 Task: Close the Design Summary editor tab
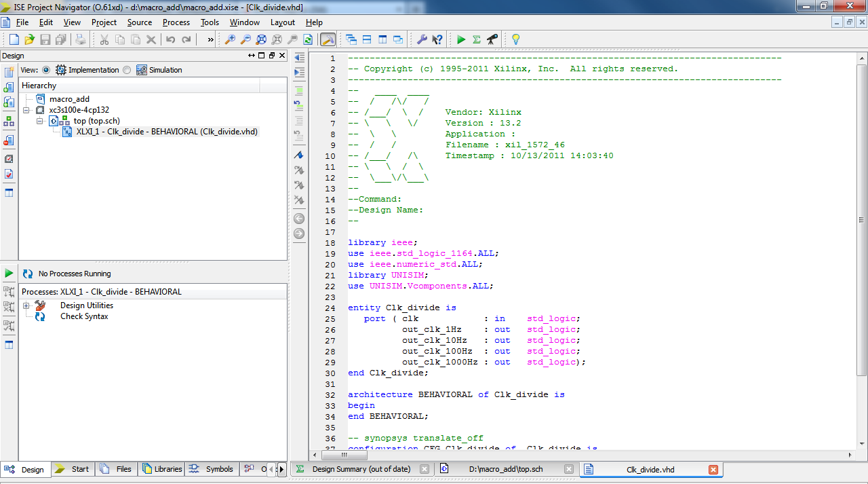[425, 469]
